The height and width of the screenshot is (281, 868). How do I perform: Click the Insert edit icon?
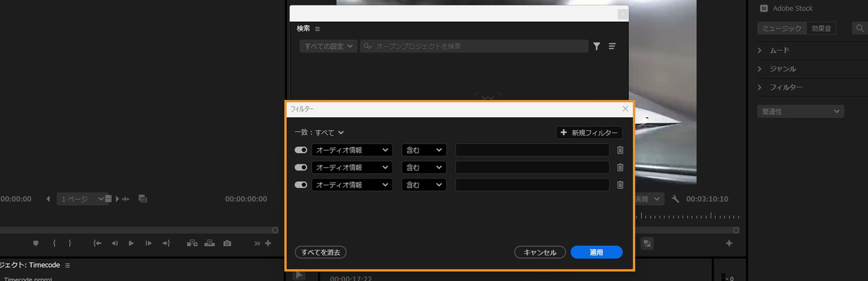[x=192, y=243]
